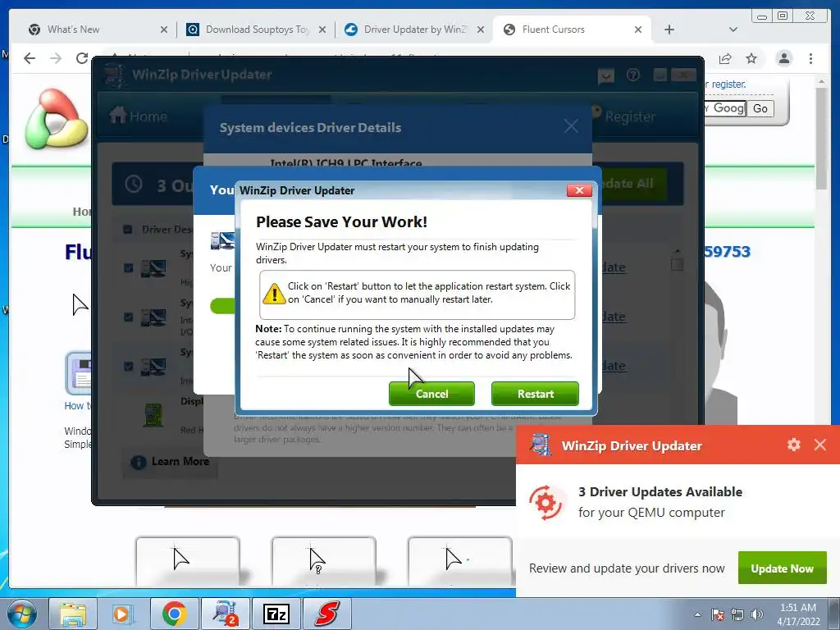Switch to Driver Updater by WinZip tab

(x=415, y=30)
